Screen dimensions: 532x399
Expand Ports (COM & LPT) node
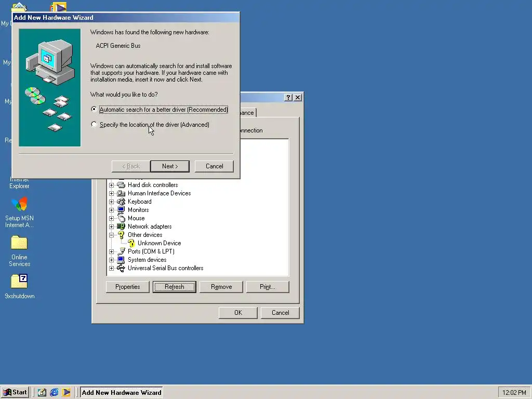click(111, 251)
